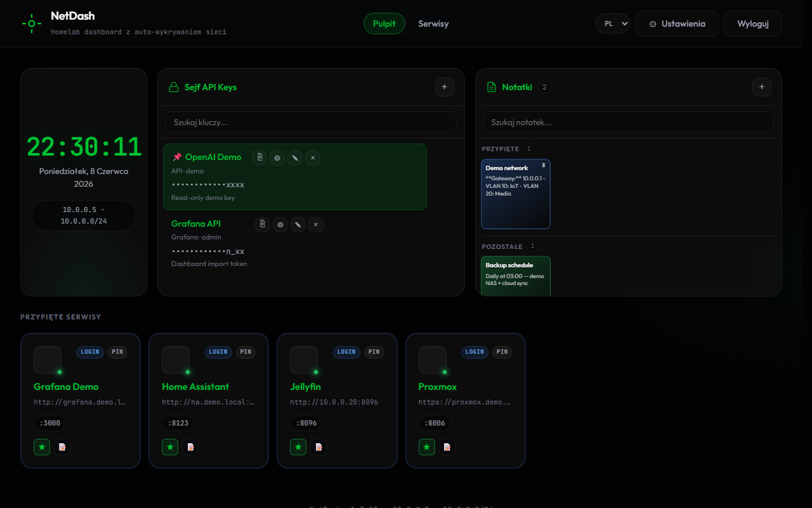
Task: Open the http://ha.demo.local URL
Action: (x=208, y=402)
